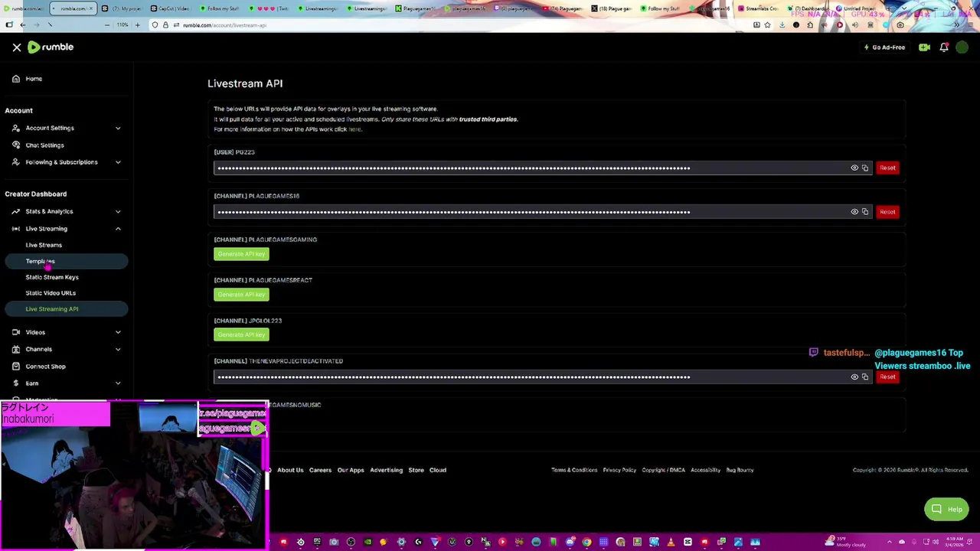Open Live Streams submenu item
The height and width of the screenshot is (551, 980).
[x=44, y=245]
